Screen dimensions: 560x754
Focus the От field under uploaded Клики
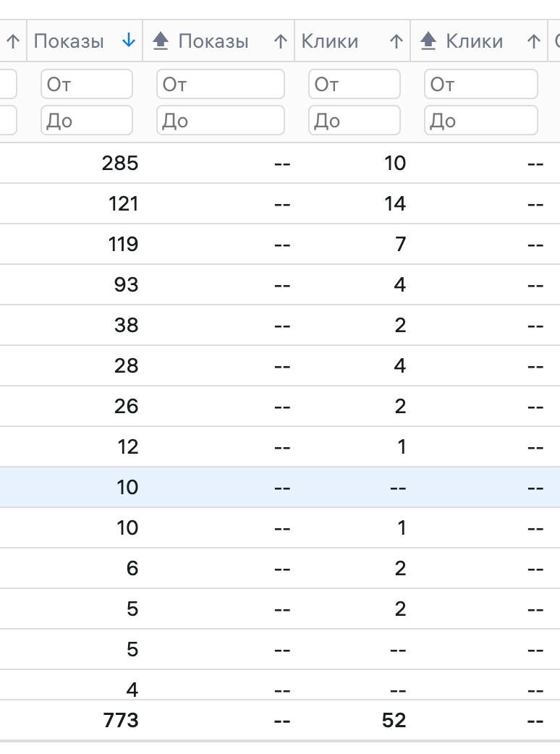coord(480,84)
